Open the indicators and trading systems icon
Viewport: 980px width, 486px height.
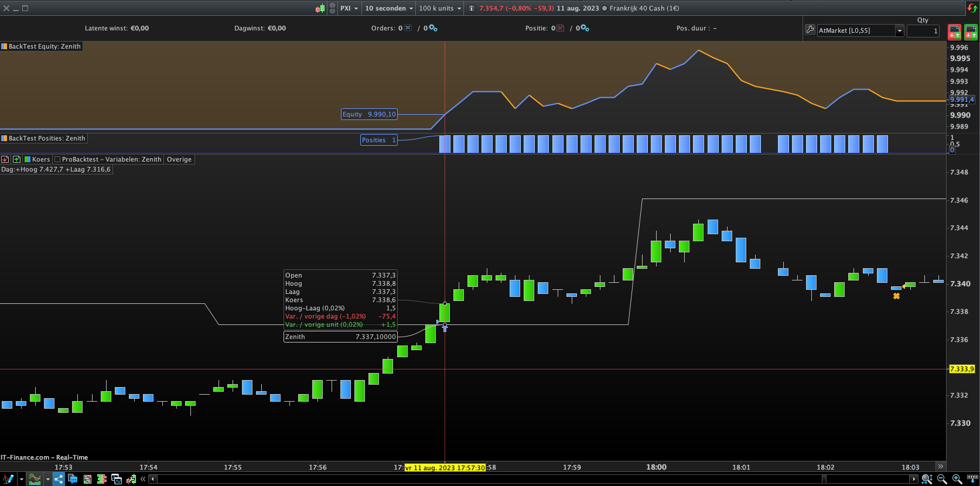[x=35, y=479]
